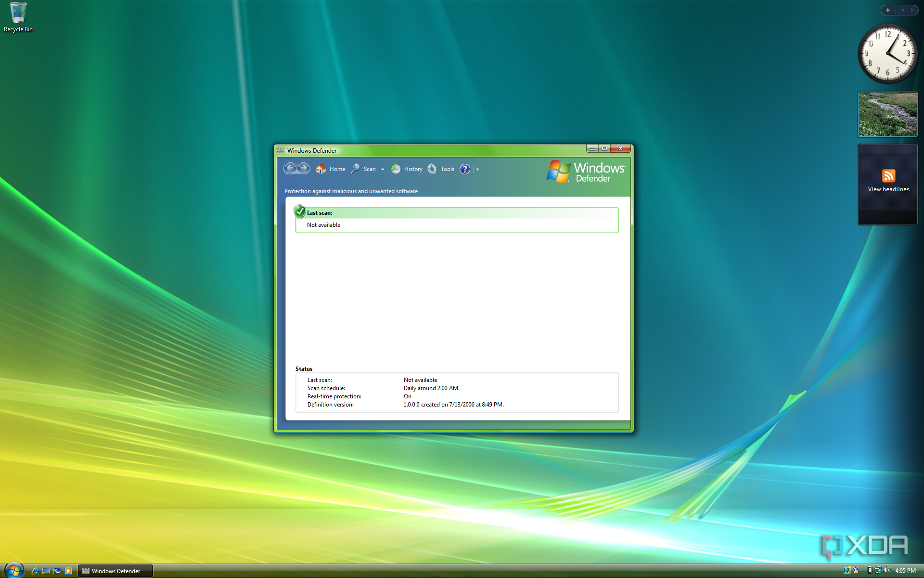
Task: Click the 4:05 PM taskbar clock
Action: (x=905, y=571)
